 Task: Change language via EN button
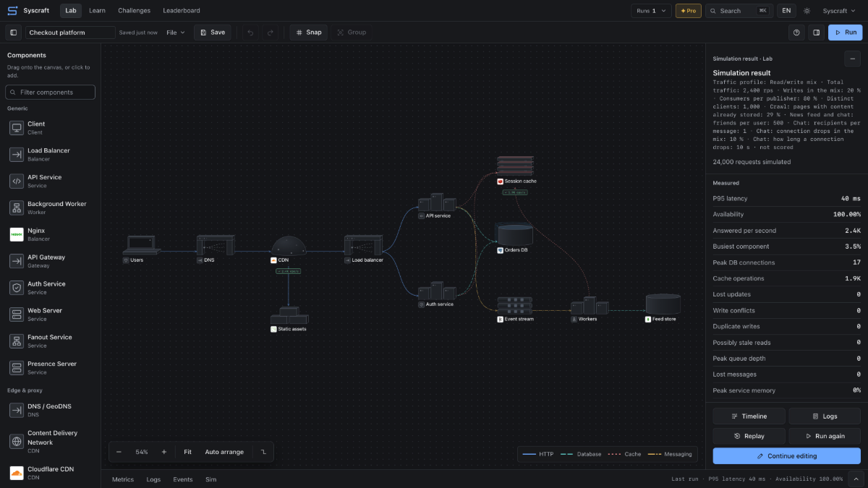point(786,11)
